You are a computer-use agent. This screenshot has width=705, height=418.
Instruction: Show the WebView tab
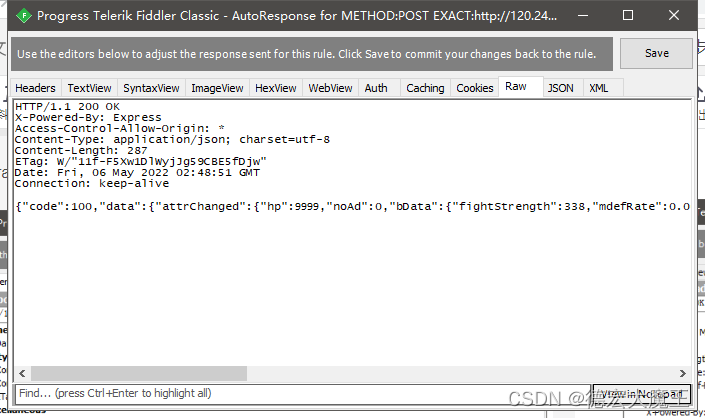[x=330, y=88]
